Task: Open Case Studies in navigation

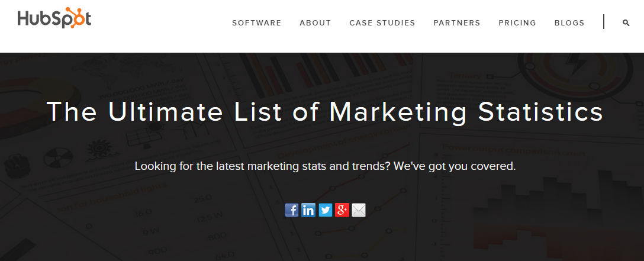Action: tap(382, 23)
